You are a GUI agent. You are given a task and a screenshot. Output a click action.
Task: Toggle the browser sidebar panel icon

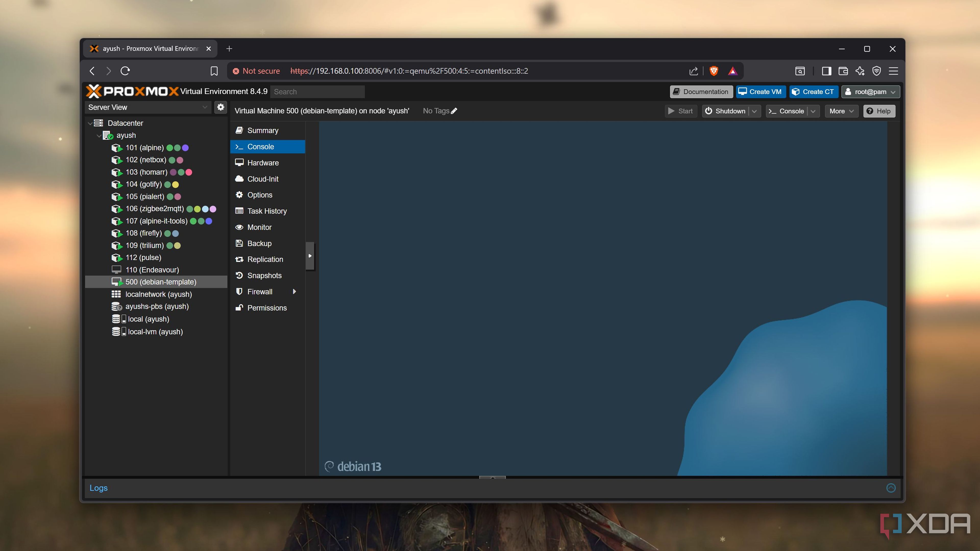pos(826,71)
